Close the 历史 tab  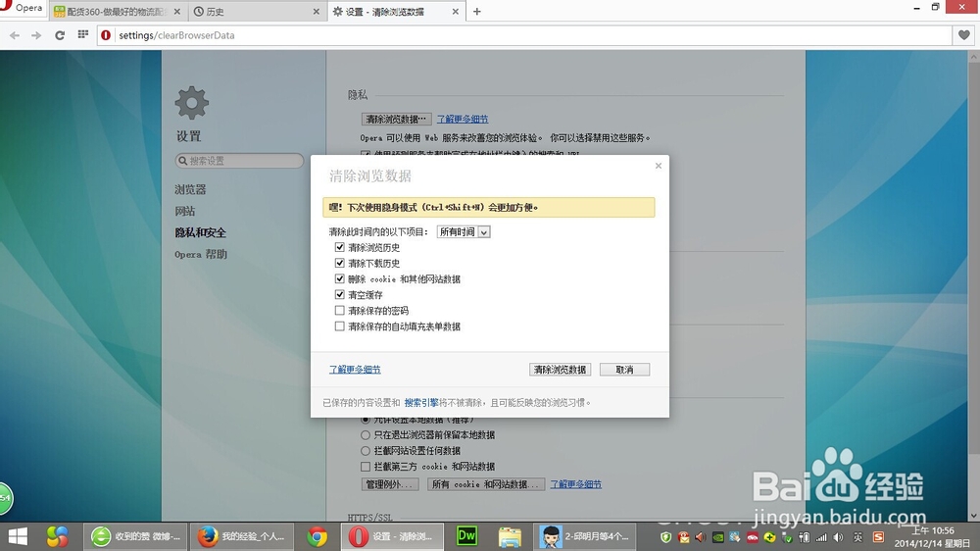pos(316,11)
